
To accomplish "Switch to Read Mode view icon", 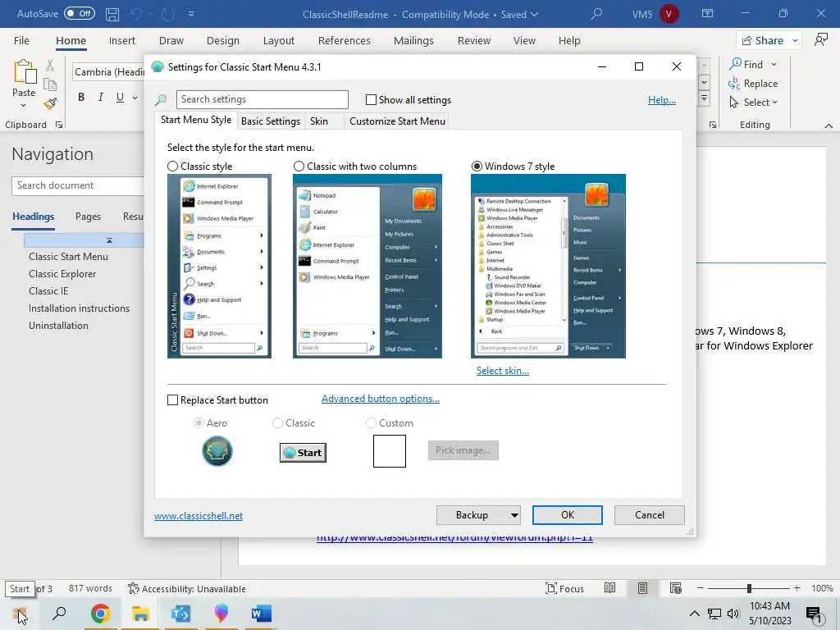I will [609, 588].
